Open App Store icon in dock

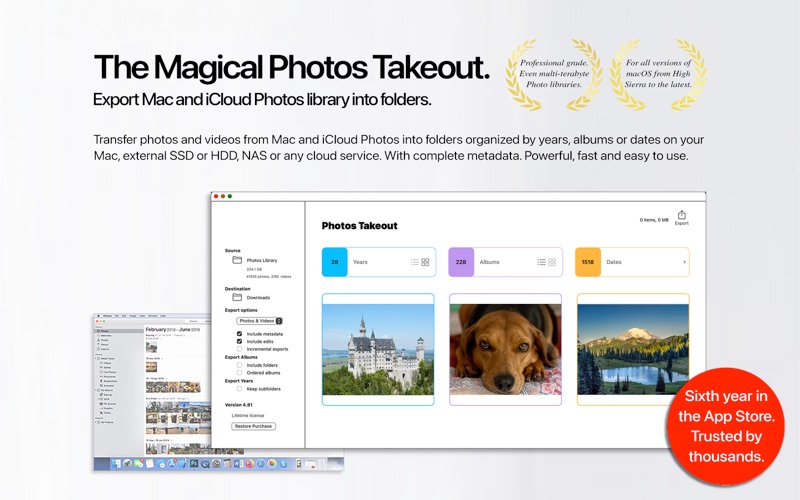pos(172,463)
